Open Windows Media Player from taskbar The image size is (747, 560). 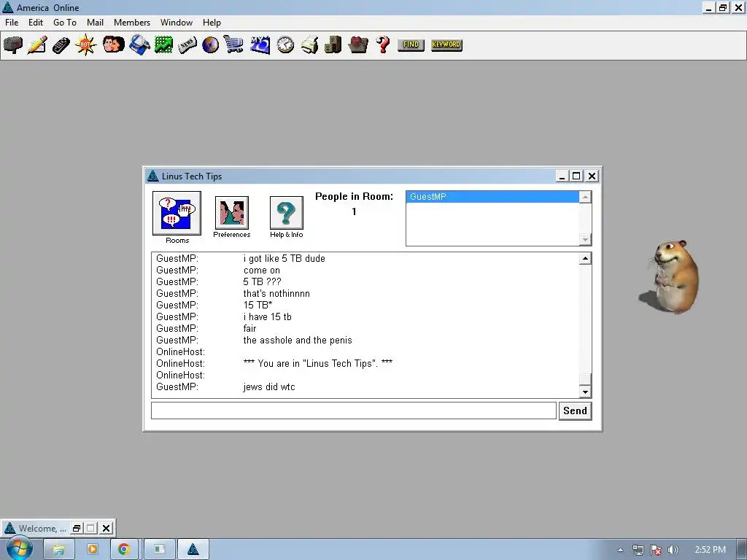tap(93, 550)
